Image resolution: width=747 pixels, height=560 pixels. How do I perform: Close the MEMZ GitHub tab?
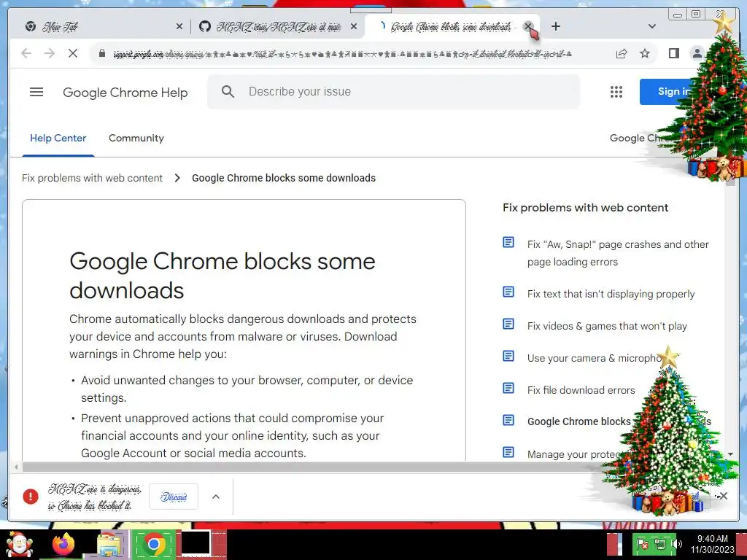click(354, 27)
